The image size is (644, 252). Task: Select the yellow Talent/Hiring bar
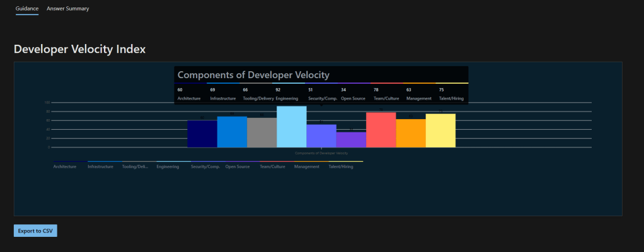tap(440, 131)
